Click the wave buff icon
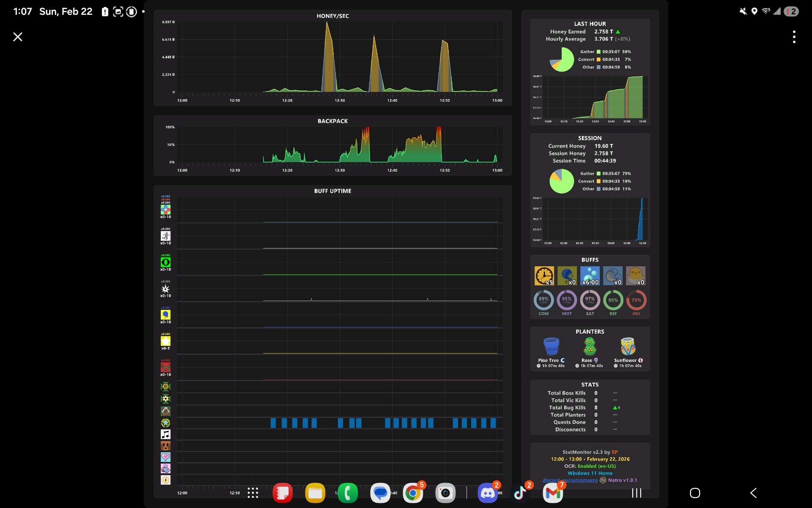 tap(614, 276)
